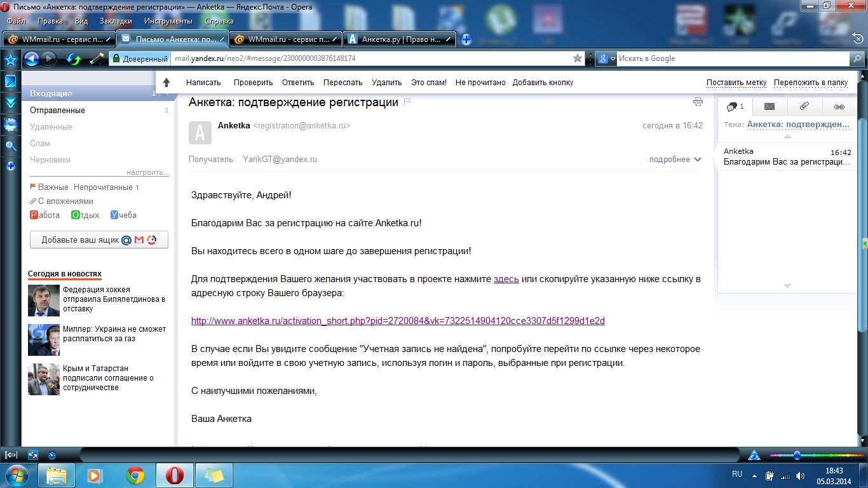This screenshot has height=488, width=868.
Task: Click the 'здесь' confirmation link
Action: coord(506,279)
